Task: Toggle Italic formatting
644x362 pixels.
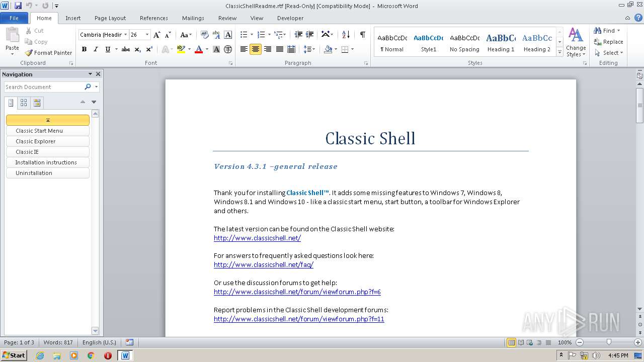Action: pos(96,49)
